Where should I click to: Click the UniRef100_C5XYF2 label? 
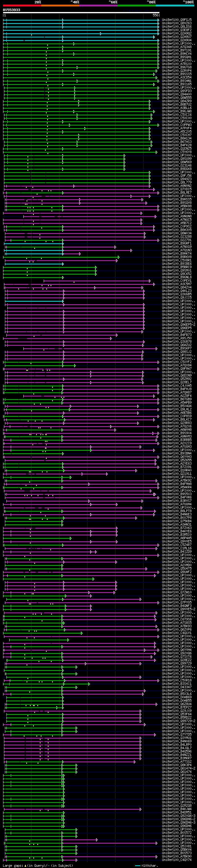click(176, 362)
